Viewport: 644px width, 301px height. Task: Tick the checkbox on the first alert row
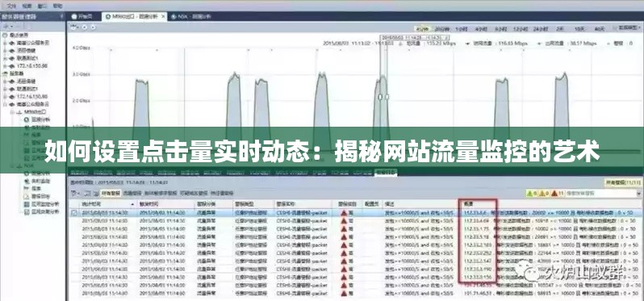click(74, 213)
